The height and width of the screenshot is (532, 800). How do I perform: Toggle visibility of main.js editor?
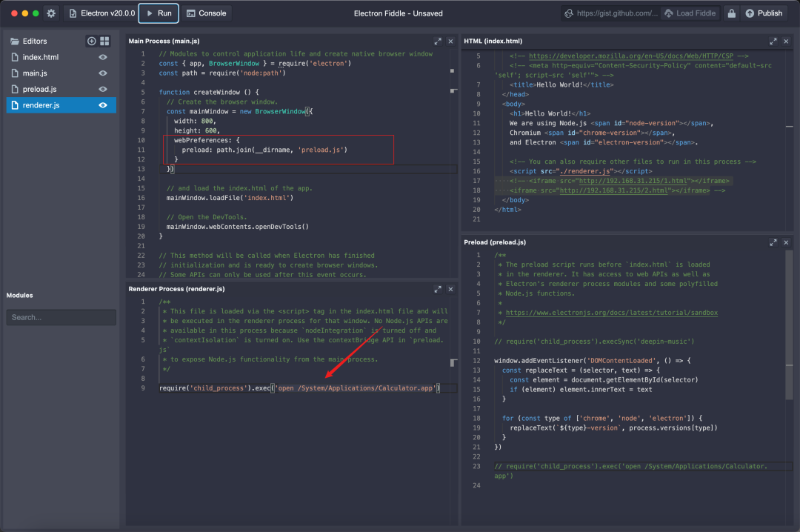coord(102,73)
